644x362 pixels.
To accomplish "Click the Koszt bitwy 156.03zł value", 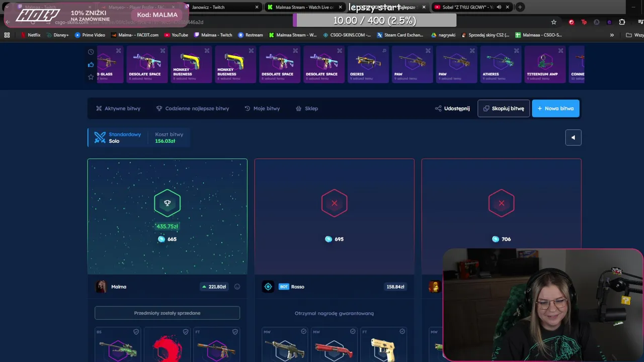I will [165, 141].
